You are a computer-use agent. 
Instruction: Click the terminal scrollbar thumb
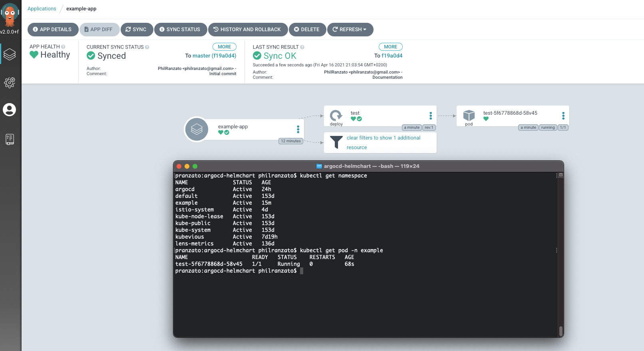pyautogui.click(x=561, y=331)
